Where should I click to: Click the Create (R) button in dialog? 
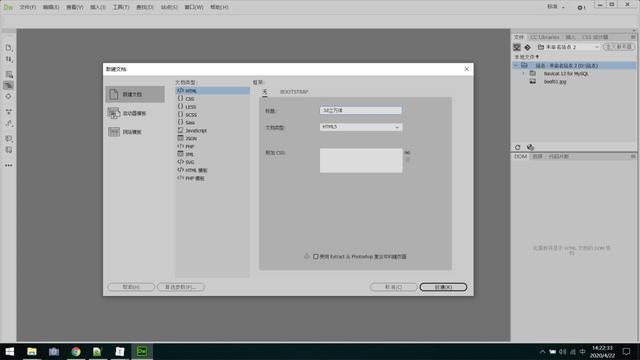coord(443,287)
